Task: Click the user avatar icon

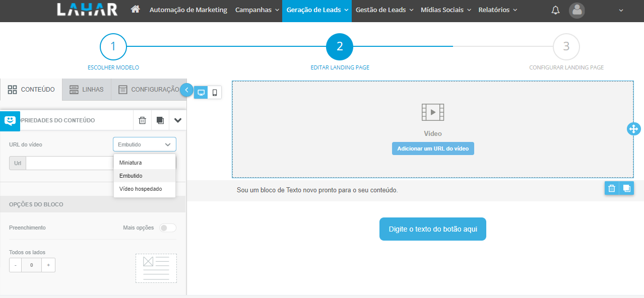Action: 577,10
